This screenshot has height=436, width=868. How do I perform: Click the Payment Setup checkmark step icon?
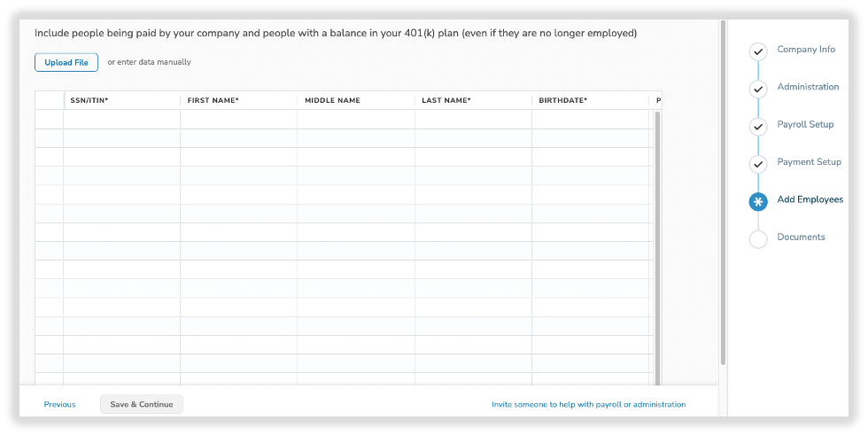coord(758,164)
